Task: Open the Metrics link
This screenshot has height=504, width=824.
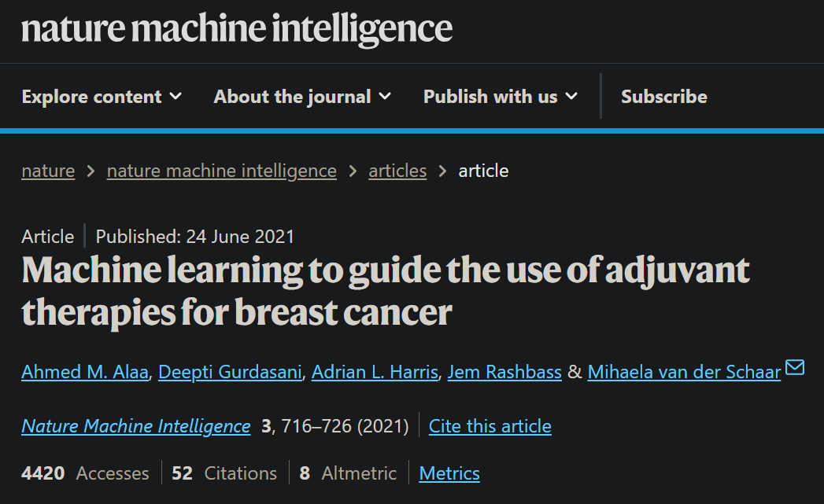Action: (449, 473)
